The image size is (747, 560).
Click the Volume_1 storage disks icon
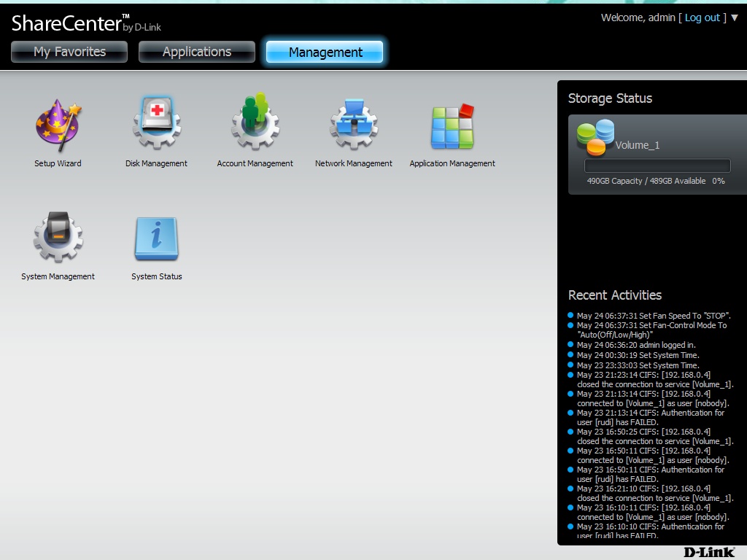tap(595, 138)
